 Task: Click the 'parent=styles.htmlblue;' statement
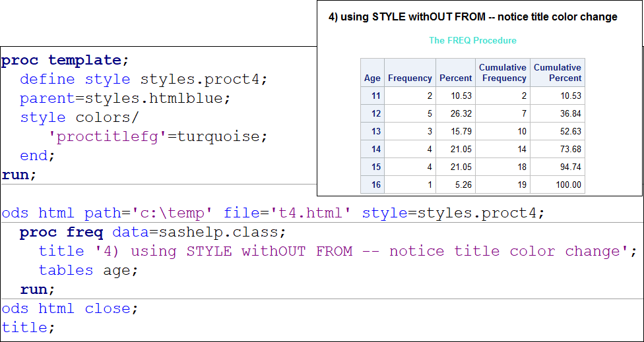(x=116, y=99)
